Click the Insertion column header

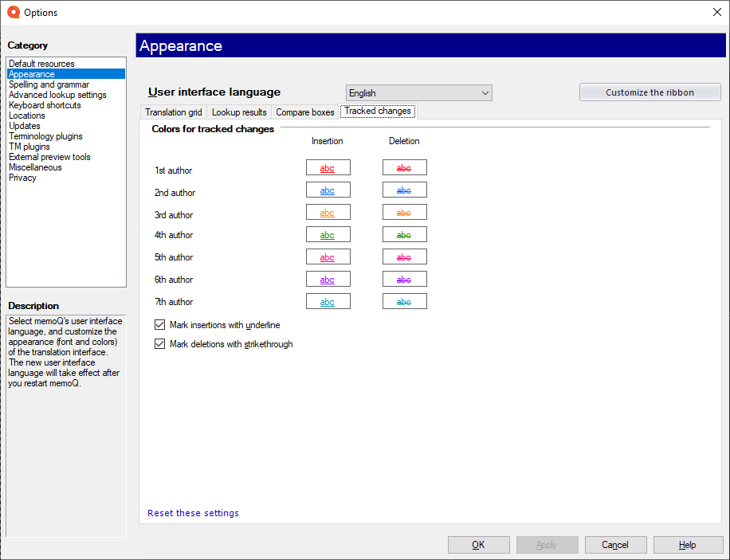(x=328, y=140)
